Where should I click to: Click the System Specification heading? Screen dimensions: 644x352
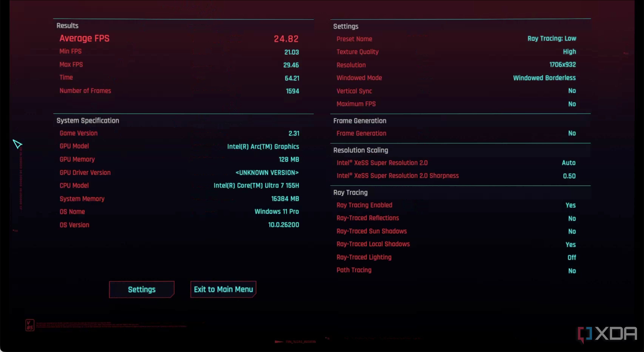(88, 121)
